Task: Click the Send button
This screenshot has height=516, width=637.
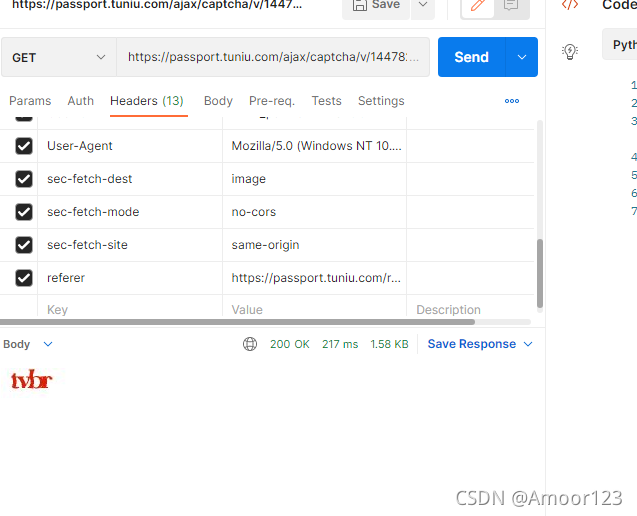Action: [471, 57]
